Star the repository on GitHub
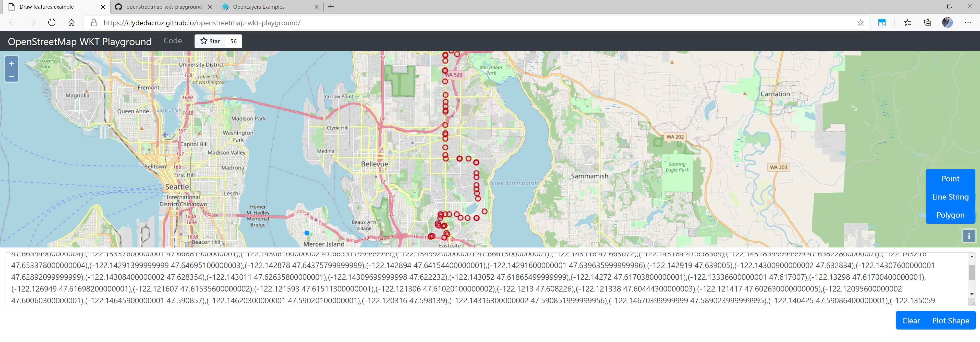Image resolution: width=980 pixels, height=342 pixels. click(x=210, y=41)
